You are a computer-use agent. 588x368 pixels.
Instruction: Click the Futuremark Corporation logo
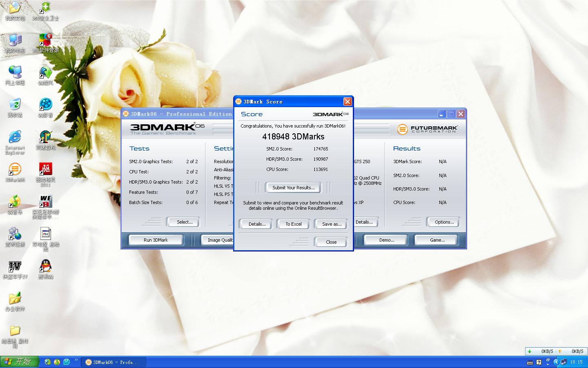click(428, 129)
